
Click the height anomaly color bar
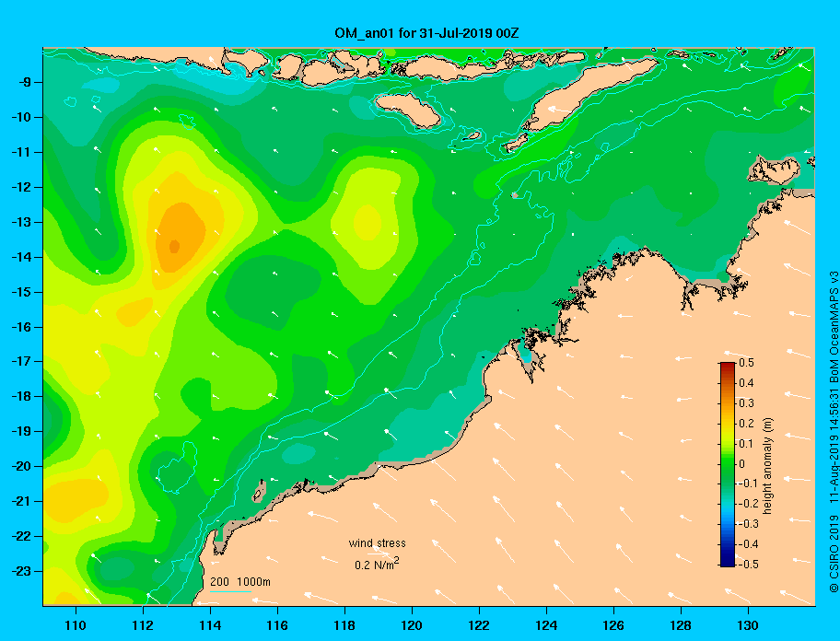point(728,464)
